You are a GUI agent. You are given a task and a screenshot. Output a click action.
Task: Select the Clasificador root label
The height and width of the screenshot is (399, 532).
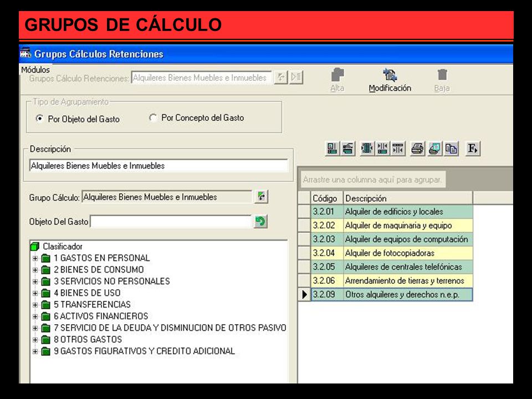click(x=63, y=246)
